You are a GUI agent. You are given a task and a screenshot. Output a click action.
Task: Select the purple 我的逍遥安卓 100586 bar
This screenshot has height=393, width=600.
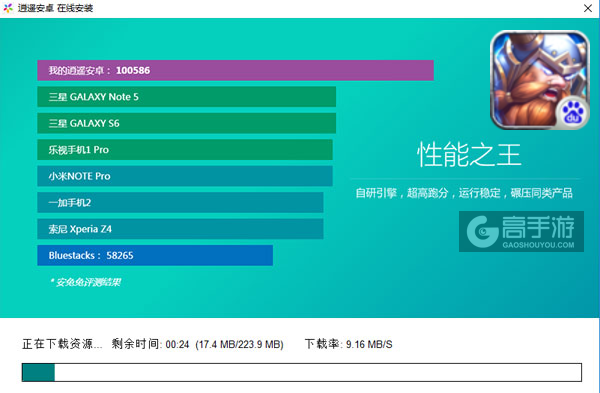[x=235, y=70]
